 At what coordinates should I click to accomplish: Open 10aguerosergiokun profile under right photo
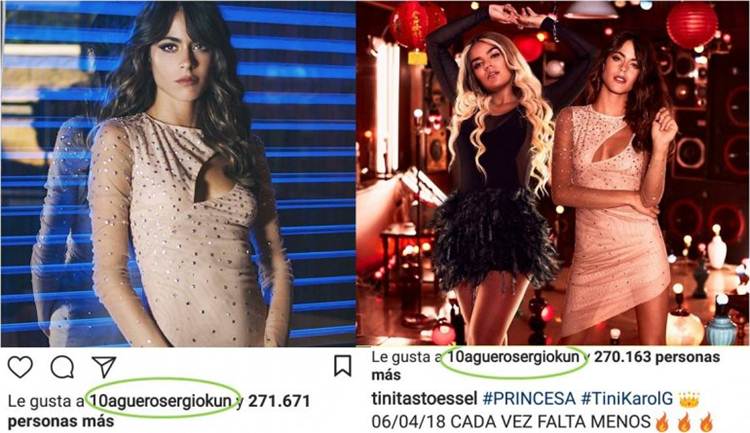(x=514, y=357)
